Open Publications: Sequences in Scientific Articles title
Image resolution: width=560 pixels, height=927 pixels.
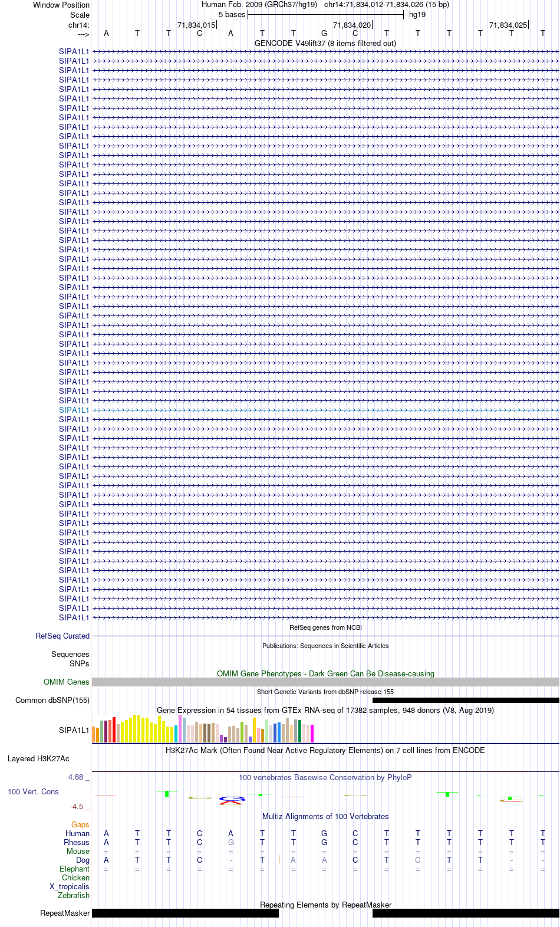point(325,646)
